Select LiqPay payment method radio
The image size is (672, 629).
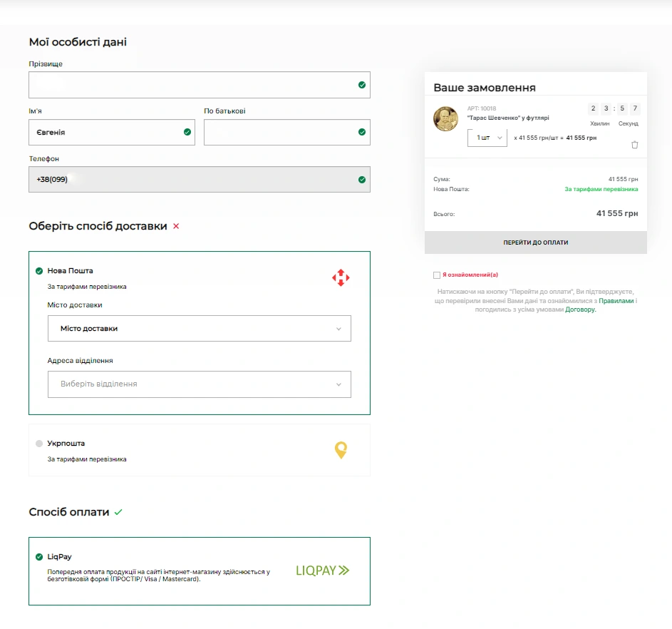[39, 557]
